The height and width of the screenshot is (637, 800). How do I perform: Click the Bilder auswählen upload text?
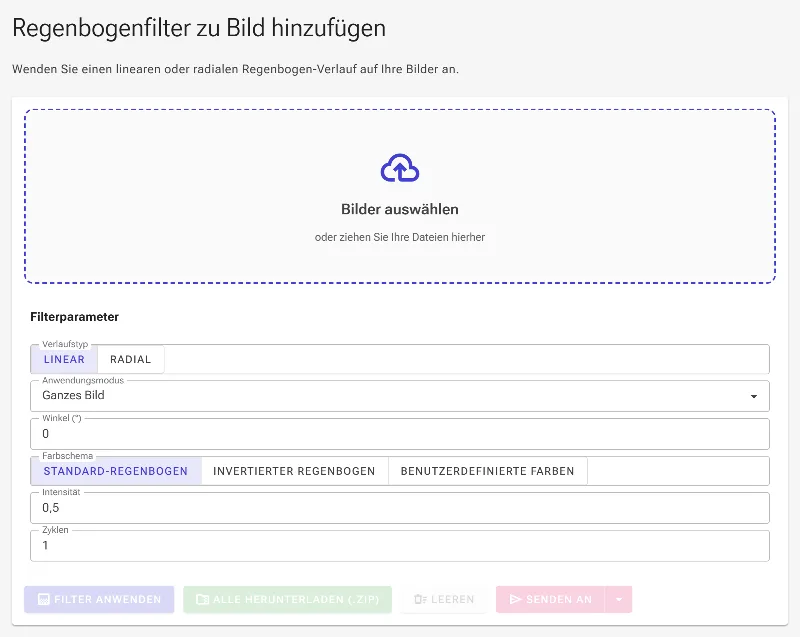[x=400, y=209]
